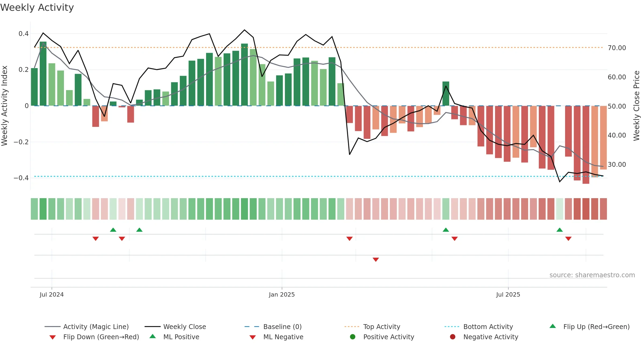Viewport: 644px width, 362px height.
Task: Click the Jan 2025 axis label
Action: point(282,294)
